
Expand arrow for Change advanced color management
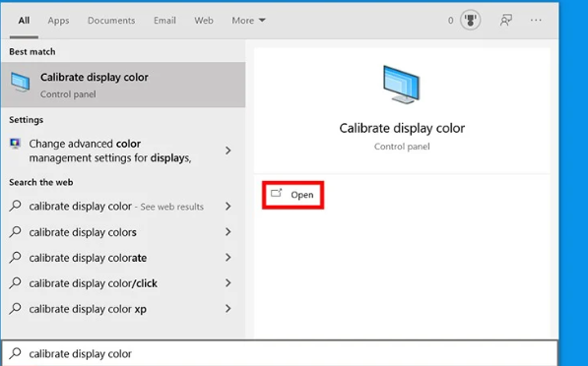click(228, 151)
